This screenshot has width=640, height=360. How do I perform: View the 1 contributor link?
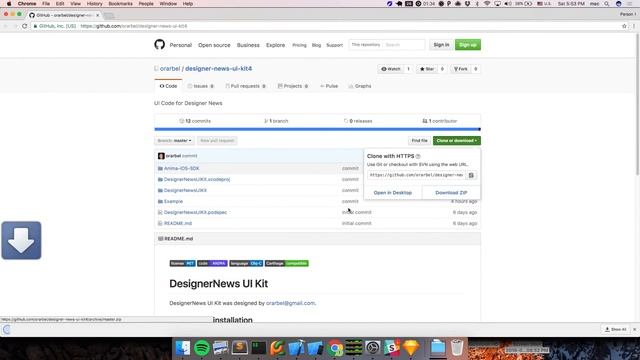tap(440, 121)
